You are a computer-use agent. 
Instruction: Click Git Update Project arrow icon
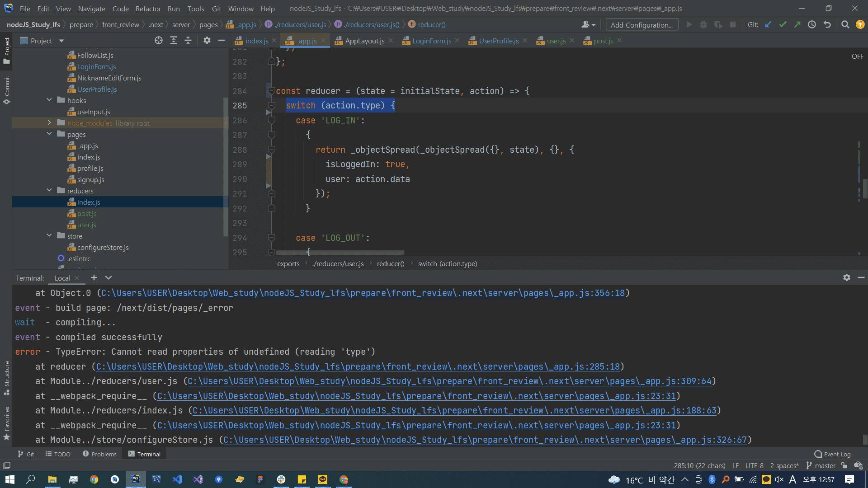coord(768,25)
